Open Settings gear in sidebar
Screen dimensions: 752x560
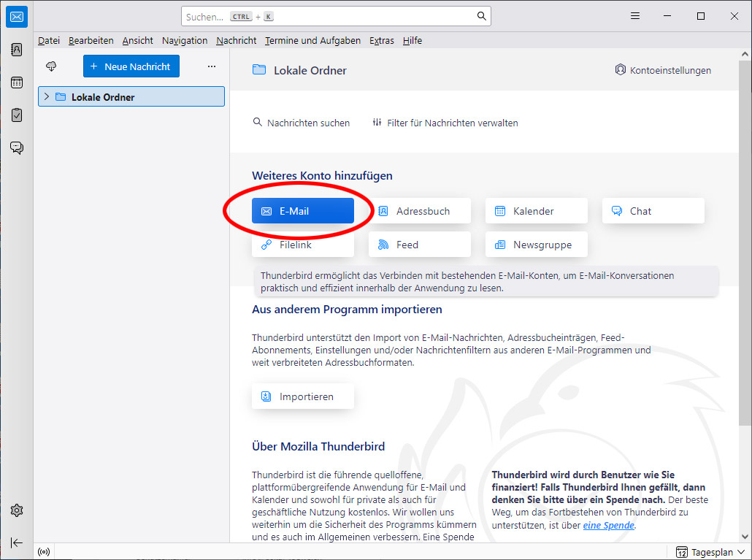pyautogui.click(x=17, y=510)
